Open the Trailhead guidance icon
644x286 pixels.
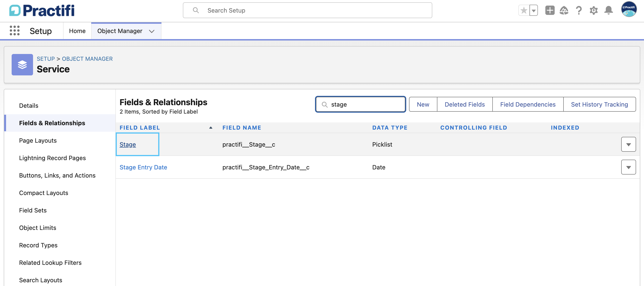coord(564,10)
